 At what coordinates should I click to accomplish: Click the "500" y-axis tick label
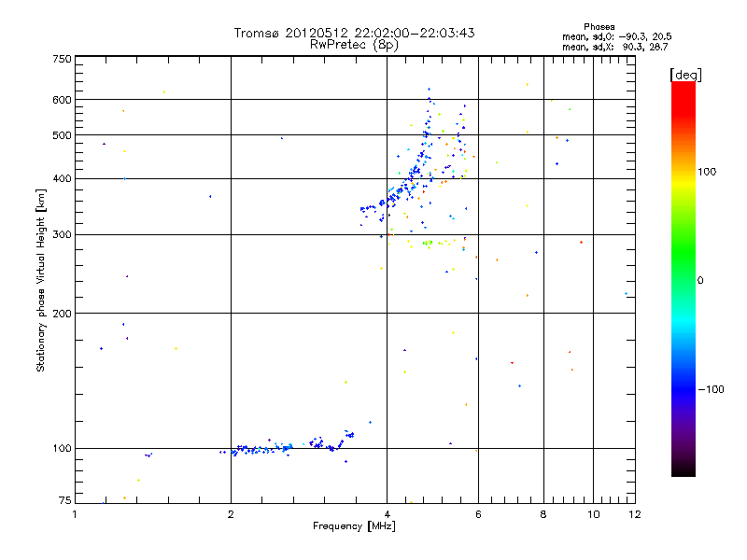tap(62, 135)
